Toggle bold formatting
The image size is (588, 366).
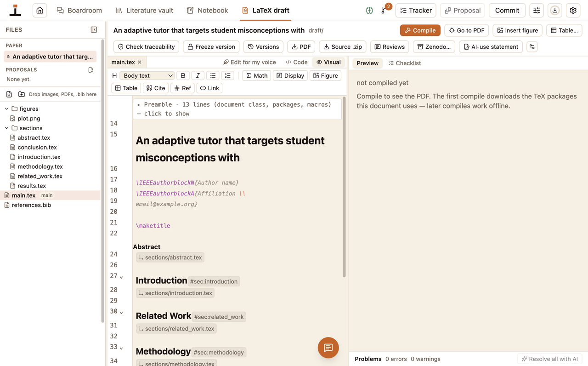pyautogui.click(x=183, y=75)
